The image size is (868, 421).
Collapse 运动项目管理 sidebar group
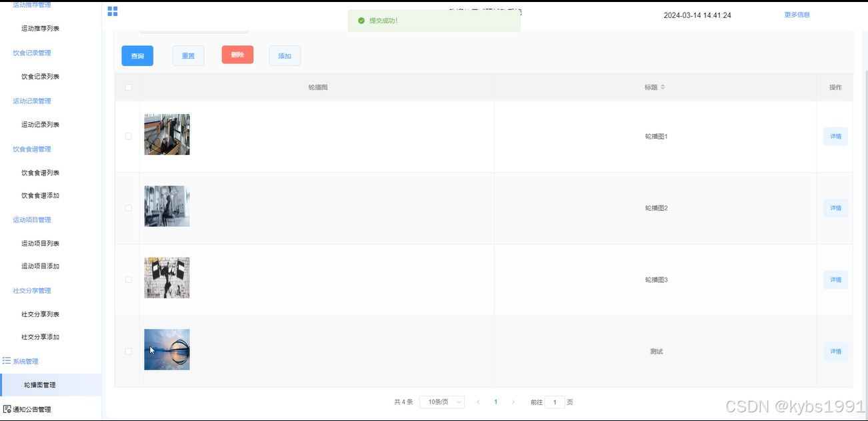(32, 220)
